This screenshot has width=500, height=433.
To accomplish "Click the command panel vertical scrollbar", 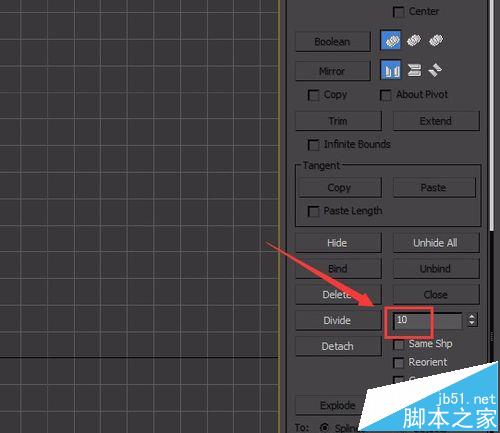I will (492, 115).
